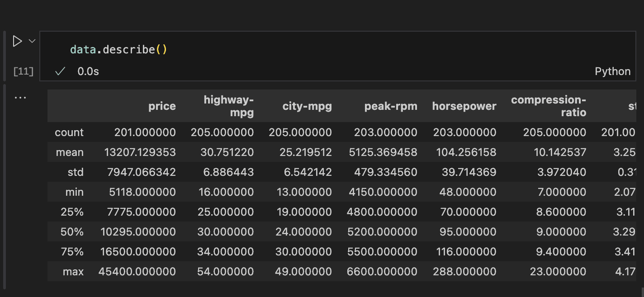This screenshot has width=644, height=297.
Task: Open the run options chevron dropdown
Action: point(32,41)
